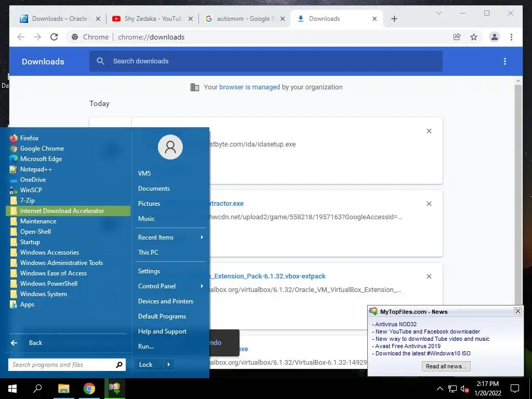Open the Downloads page more actions menu
The width and height of the screenshot is (532, 399).
pos(505,61)
